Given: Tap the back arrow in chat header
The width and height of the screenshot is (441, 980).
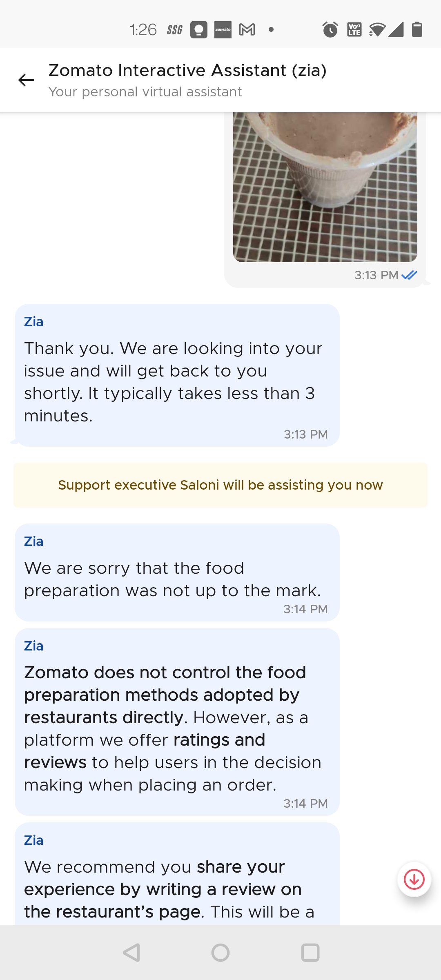Looking at the screenshot, I should 27,80.
